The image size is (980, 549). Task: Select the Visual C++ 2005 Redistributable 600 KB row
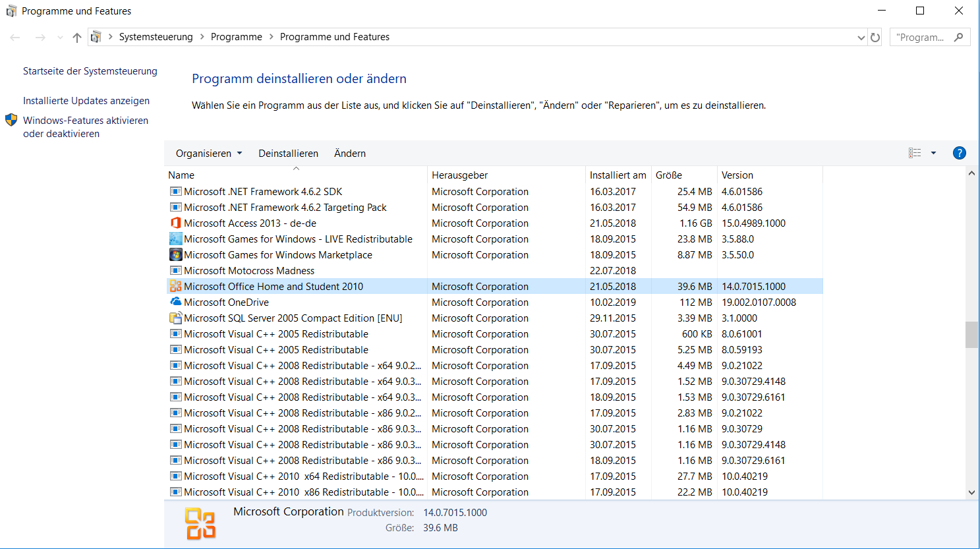495,334
